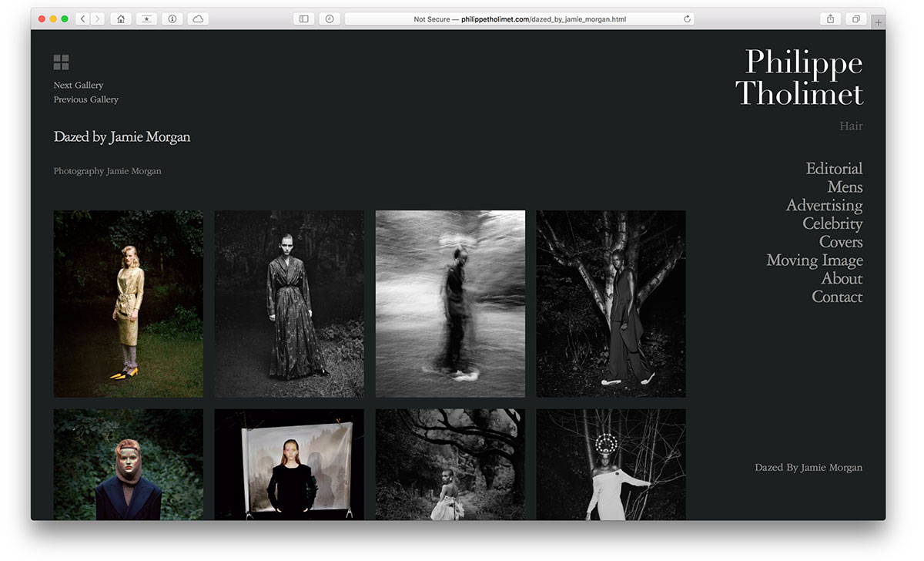Minimize the Safari window
The width and height of the screenshot is (924, 561).
pyautogui.click(x=53, y=18)
